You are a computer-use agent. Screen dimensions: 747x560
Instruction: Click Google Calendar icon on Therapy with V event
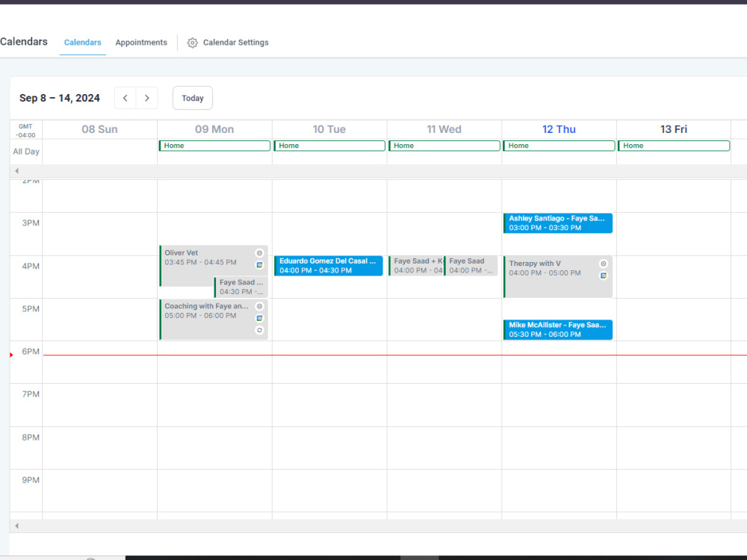[604, 276]
